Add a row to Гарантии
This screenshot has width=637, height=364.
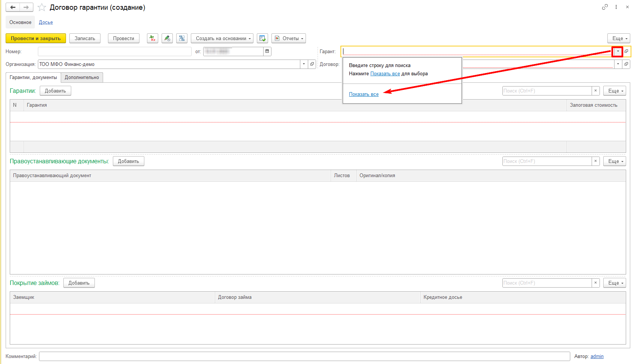coord(55,91)
